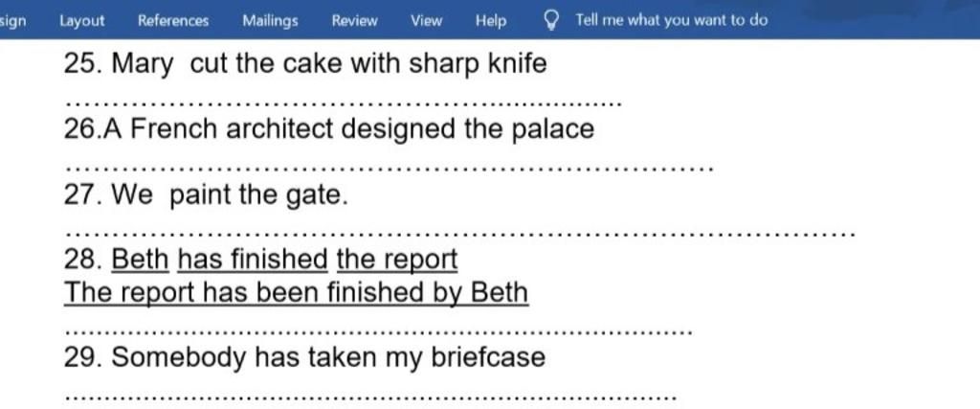The width and height of the screenshot is (980, 409).
Task: Open the References ribbon tab
Action: point(173,20)
